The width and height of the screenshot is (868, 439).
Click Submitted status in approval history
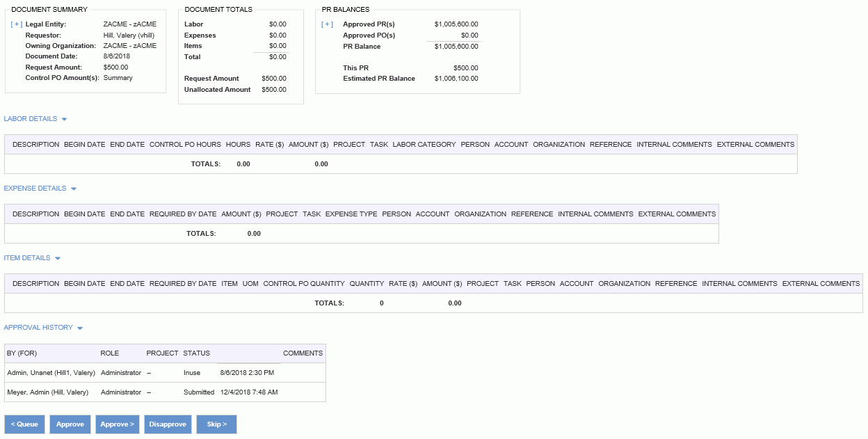tap(199, 392)
